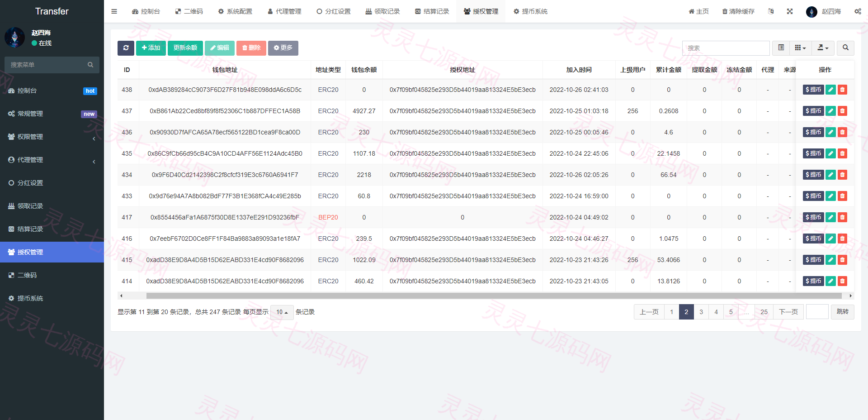Viewport: 868px width, 420px height.
Task: Open 二维码 in the sidebar
Action: pos(52,275)
